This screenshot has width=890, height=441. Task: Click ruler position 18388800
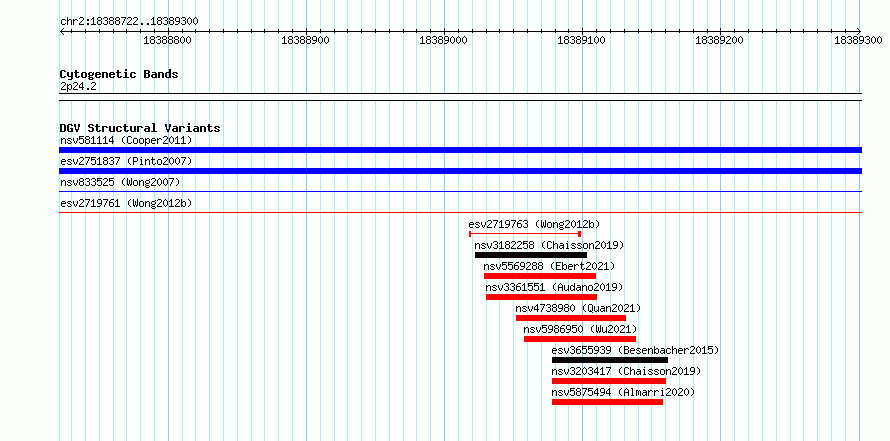point(167,40)
